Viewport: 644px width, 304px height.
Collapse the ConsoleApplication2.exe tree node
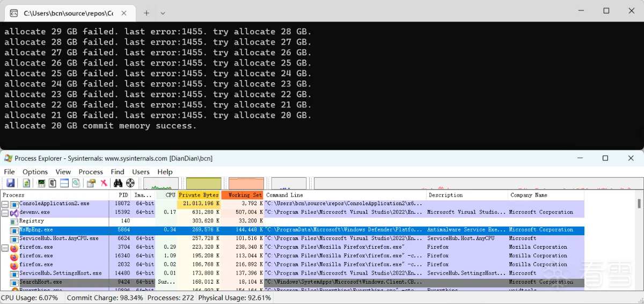[x=5, y=204]
